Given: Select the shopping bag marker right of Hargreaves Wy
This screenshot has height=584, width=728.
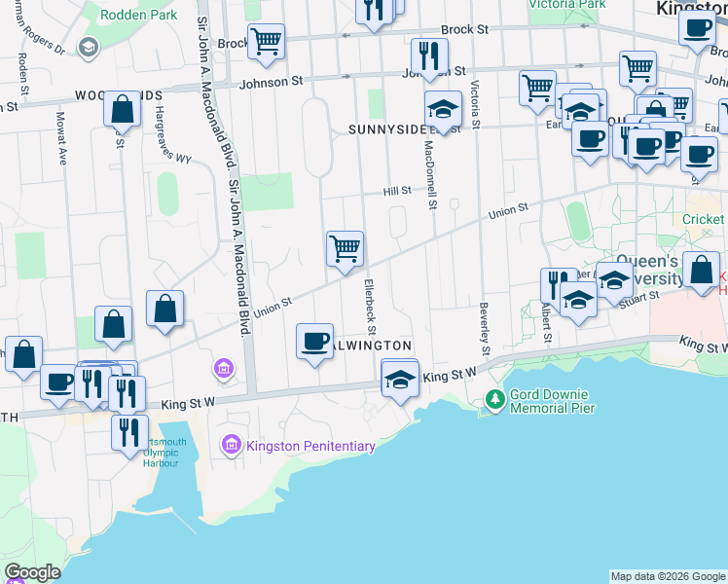Looking at the screenshot, I should point(164,312).
